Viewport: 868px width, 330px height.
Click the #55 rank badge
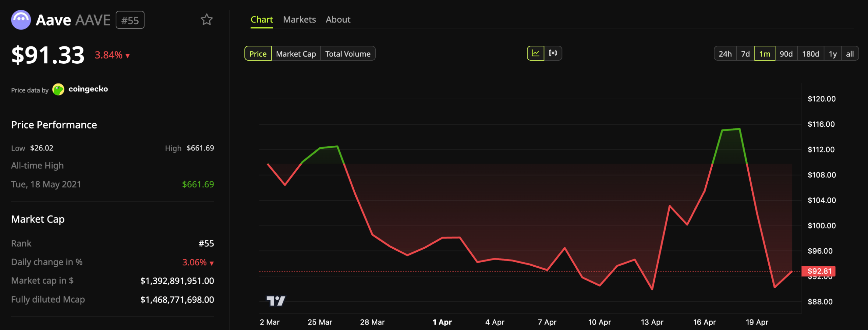(130, 20)
